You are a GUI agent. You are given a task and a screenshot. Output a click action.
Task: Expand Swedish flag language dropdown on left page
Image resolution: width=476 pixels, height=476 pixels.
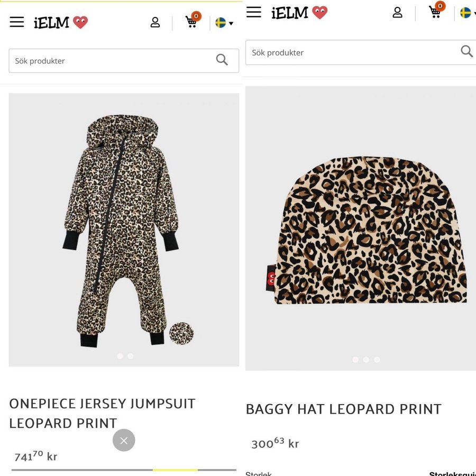coord(224,23)
